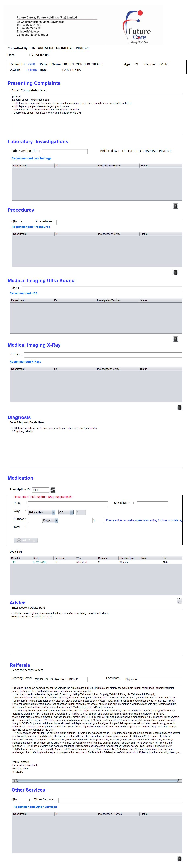The width and height of the screenshot is (187, 868).
Task: Open Visit ID 14086 link
Action: [x=32, y=70]
